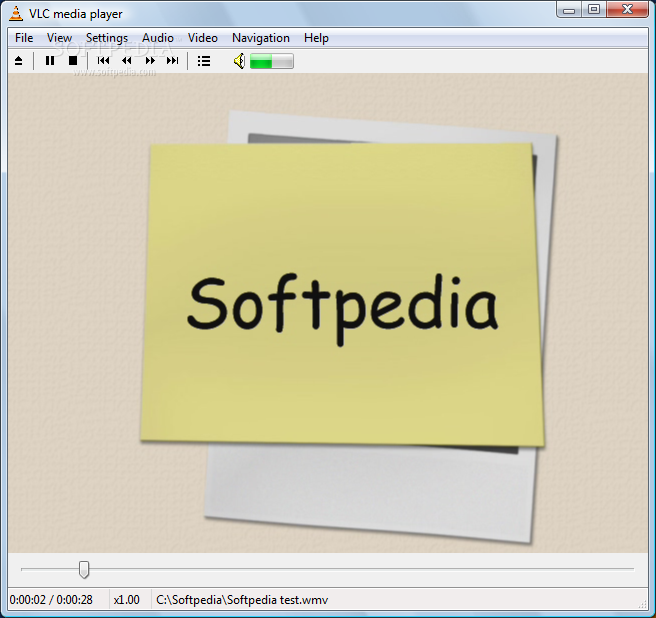Adjust the green volume bar
Screen dimensions: 656x618
pos(271,61)
